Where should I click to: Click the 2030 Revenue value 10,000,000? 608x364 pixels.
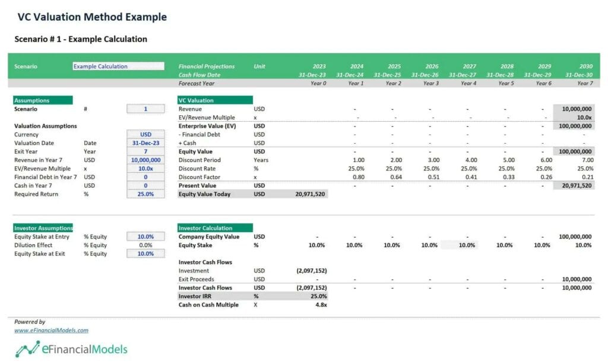(577, 109)
